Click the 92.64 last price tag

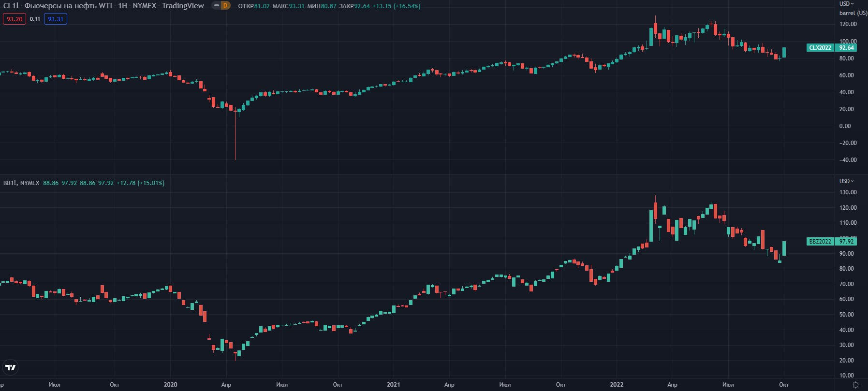[x=846, y=47]
